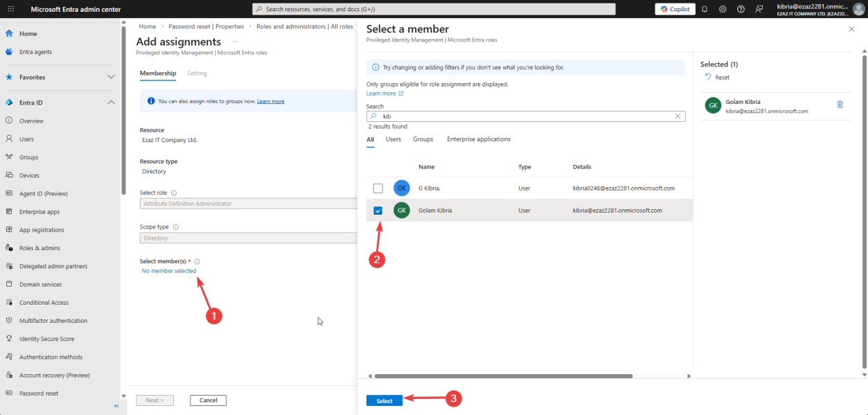Open the Select role dropdown
868x415 pixels.
(248, 204)
